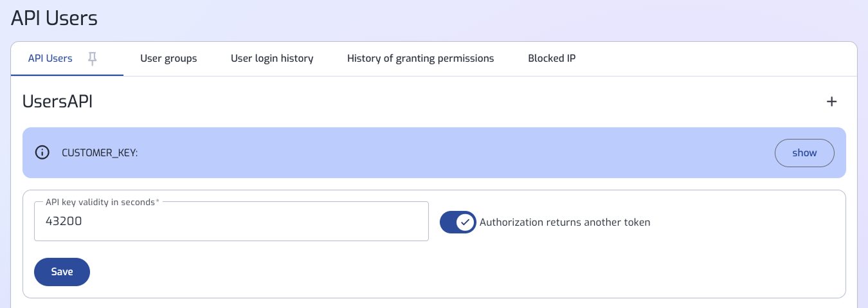Go to User login history tab
The height and width of the screenshot is (308, 868).
(x=272, y=59)
